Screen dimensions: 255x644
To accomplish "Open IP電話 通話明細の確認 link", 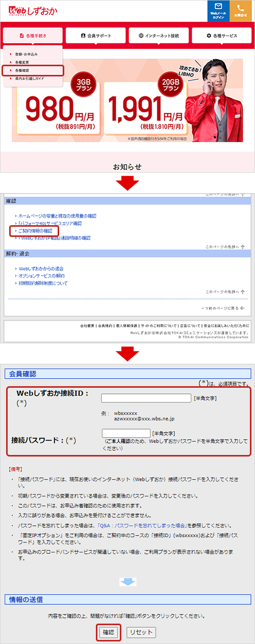I will coord(54,238).
